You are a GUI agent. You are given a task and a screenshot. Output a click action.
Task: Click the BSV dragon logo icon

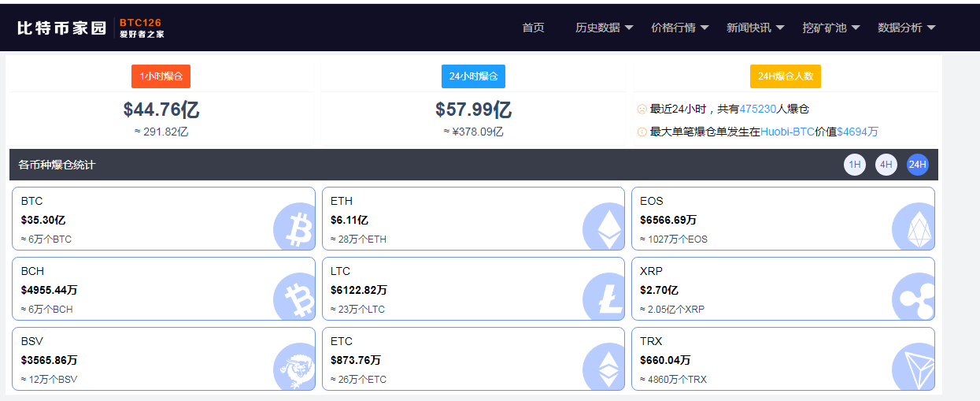click(294, 368)
